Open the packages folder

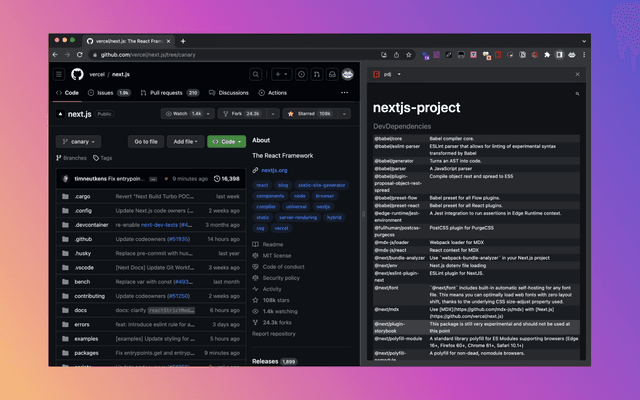tap(86, 353)
